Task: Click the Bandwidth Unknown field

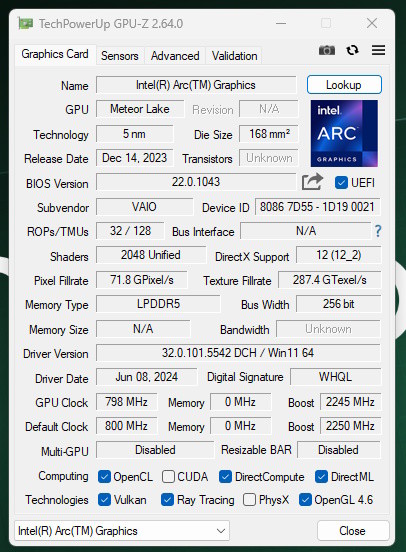Action: (x=329, y=329)
